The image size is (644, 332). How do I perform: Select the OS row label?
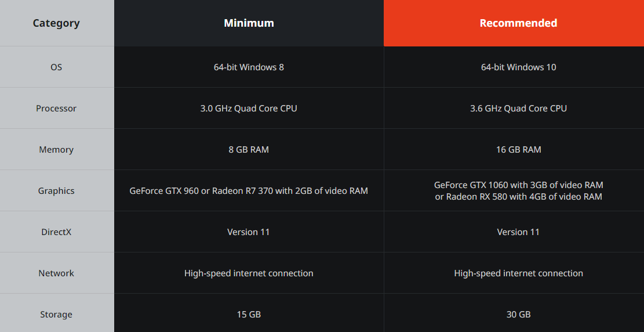click(56, 67)
